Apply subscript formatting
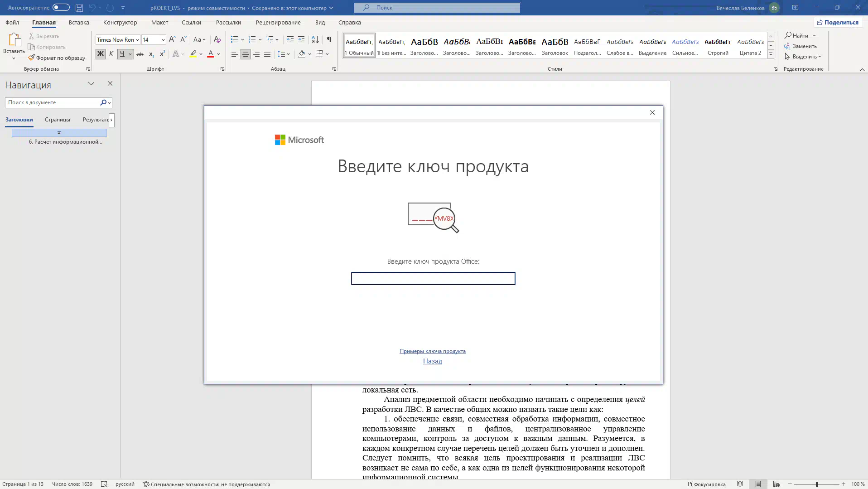The width and height of the screenshot is (868, 489). (x=151, y=54)
